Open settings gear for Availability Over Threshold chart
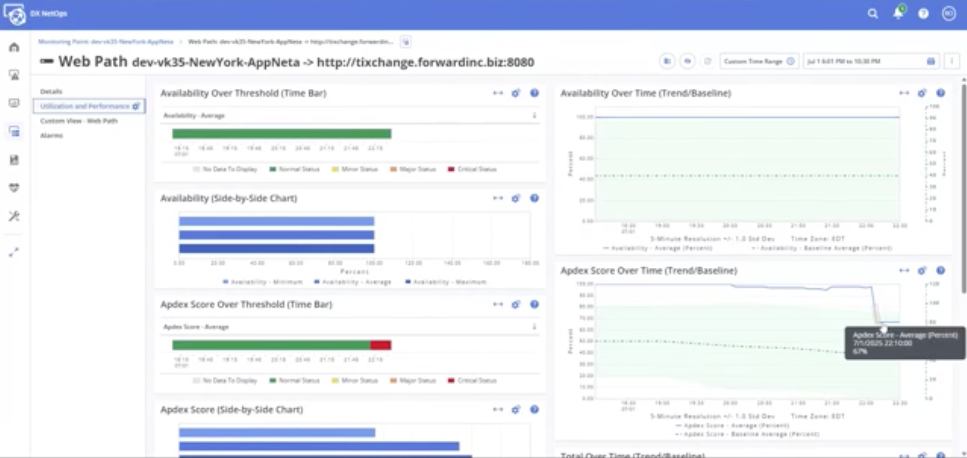This screenshot has width=967, height=458. tap(516, 93)
